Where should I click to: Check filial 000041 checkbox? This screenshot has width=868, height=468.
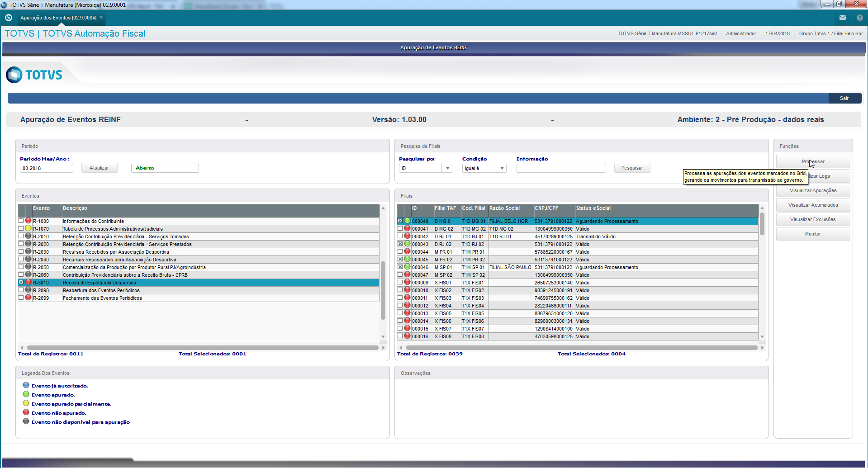coord(400,228)
